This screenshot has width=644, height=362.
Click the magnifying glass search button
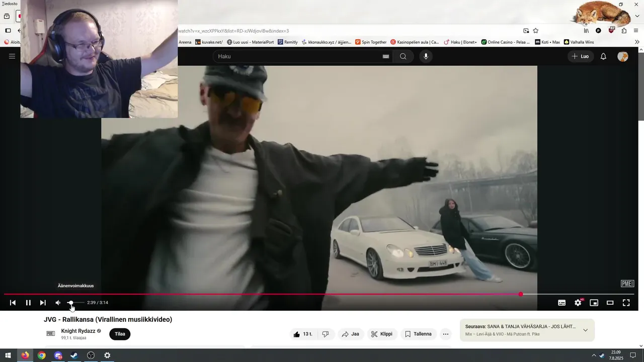403,56
